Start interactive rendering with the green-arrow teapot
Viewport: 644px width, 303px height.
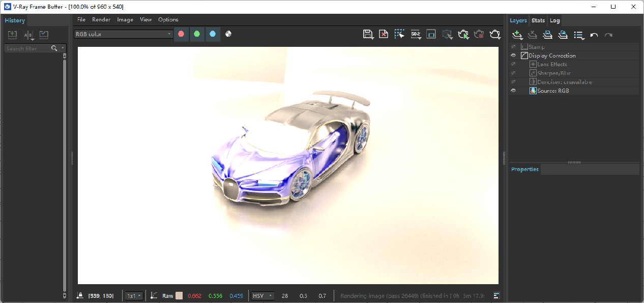click(x=463, y=34)
